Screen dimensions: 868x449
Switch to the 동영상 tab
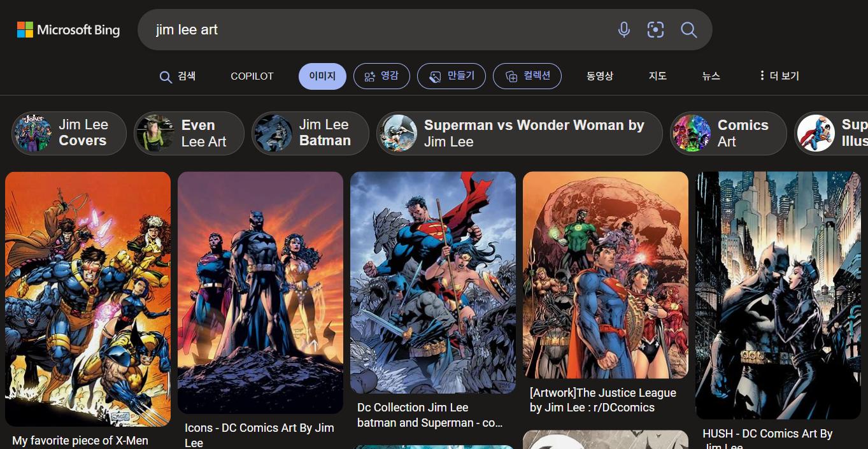tap(599, 76)
